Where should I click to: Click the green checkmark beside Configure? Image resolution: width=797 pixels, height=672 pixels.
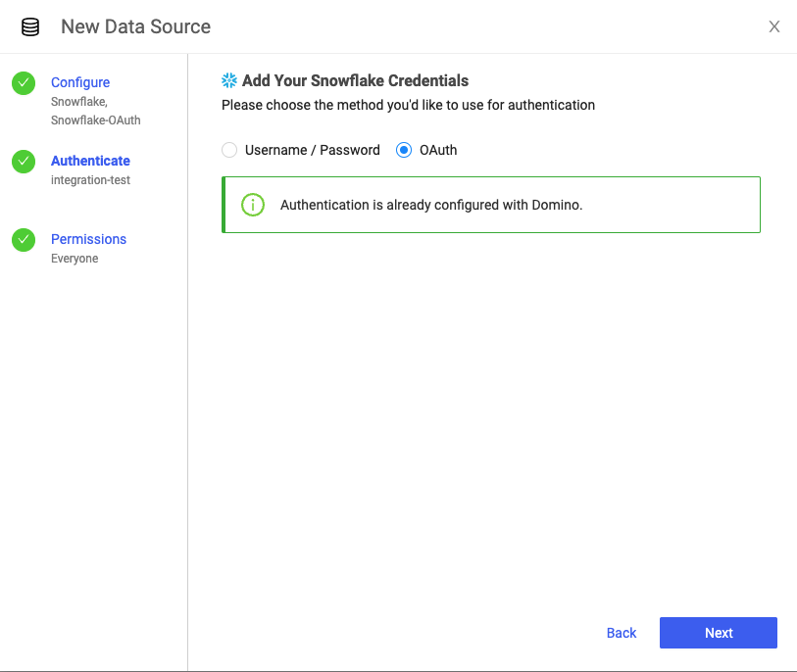pyautogui.click(x=24, y=83)
